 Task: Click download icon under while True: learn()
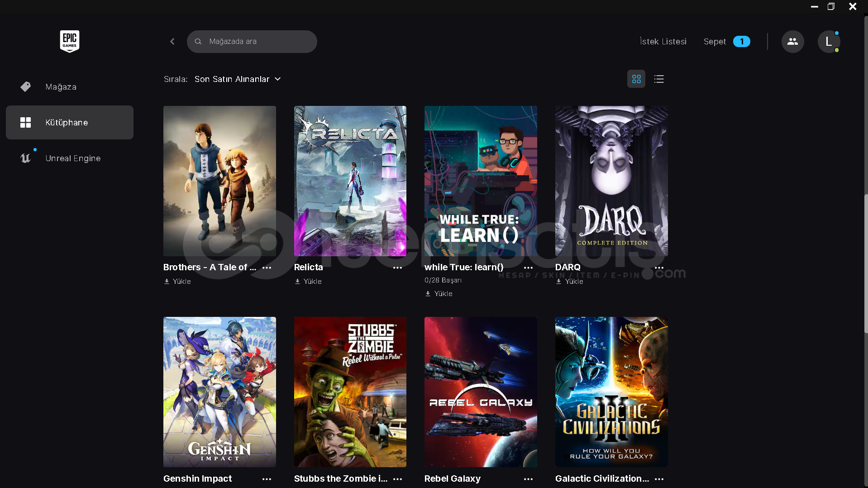428,294
